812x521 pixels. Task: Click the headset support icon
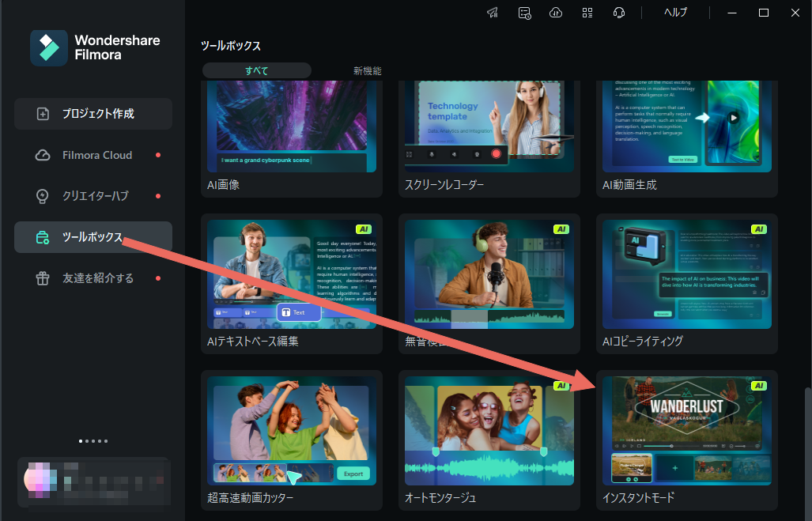tap(619, 13)
